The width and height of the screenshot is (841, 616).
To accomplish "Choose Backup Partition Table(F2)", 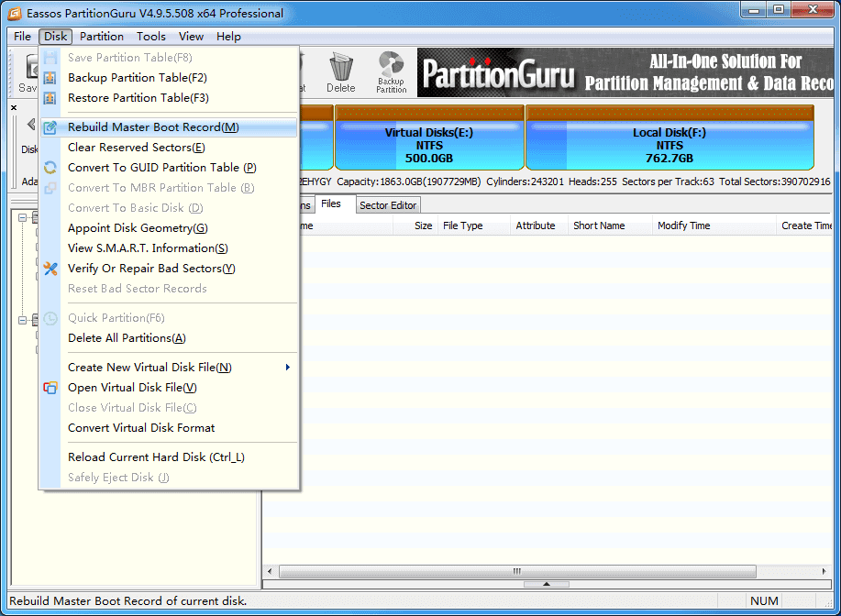I will point(169,78).
